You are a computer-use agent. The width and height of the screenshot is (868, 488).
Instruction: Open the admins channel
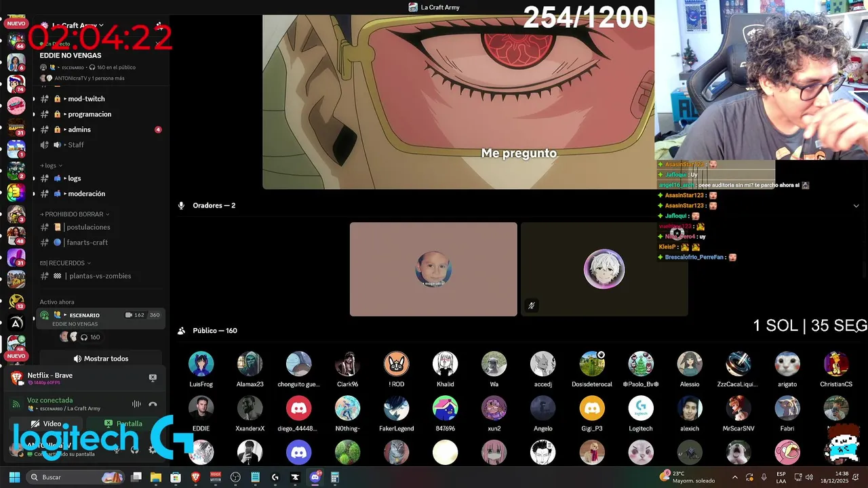click(x=100, y=129)
